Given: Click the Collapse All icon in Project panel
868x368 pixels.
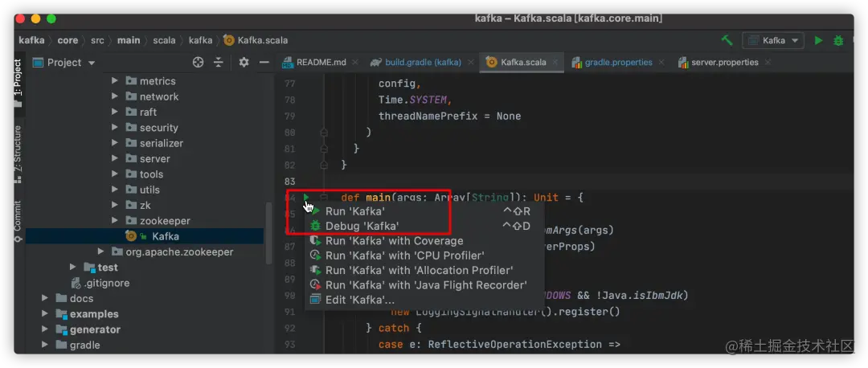Looking at the screenshot, I should (x=218, y=63).
